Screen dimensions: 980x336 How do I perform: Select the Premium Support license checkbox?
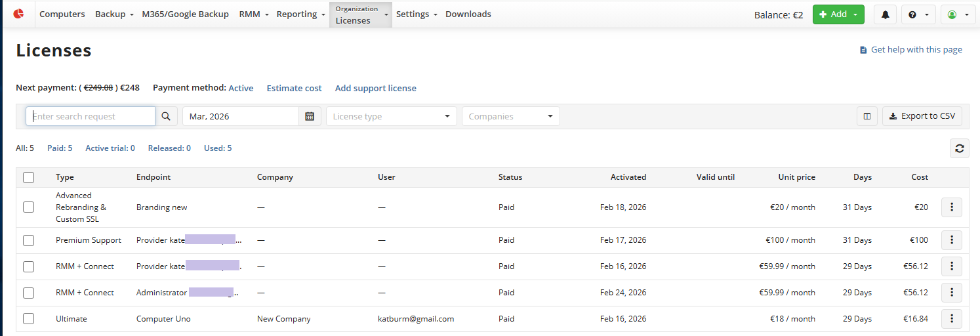click(x=29, y=240)
